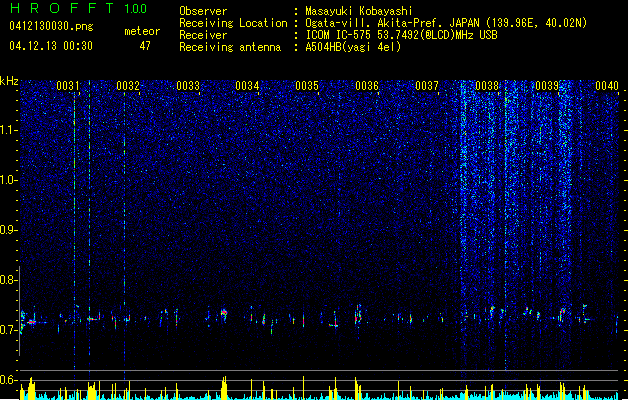The width and height of the screenshot is (629, 400).
Task: Click the 0.6 kHz axis label
Action: pos(8,380)
